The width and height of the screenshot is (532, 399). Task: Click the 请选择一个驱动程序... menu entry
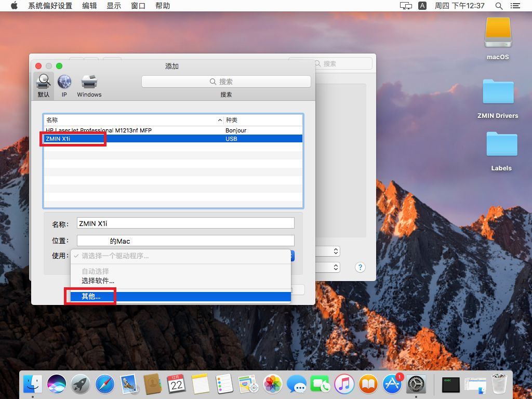(x=180, y=256)
